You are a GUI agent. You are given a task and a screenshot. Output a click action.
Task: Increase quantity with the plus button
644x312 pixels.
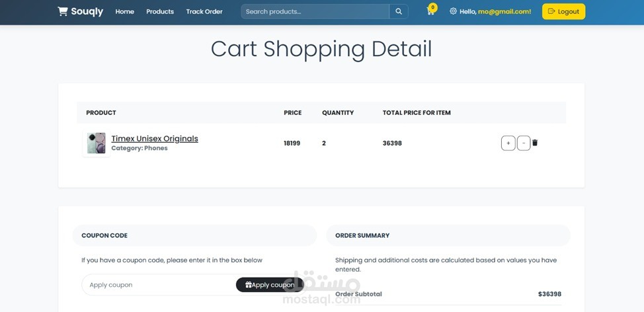point(508,143)
